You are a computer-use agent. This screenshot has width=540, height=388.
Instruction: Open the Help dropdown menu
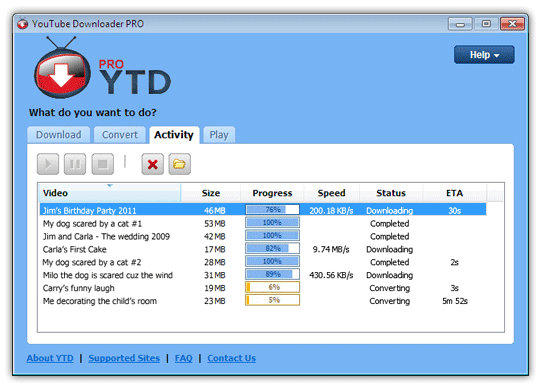pos(484,55)
